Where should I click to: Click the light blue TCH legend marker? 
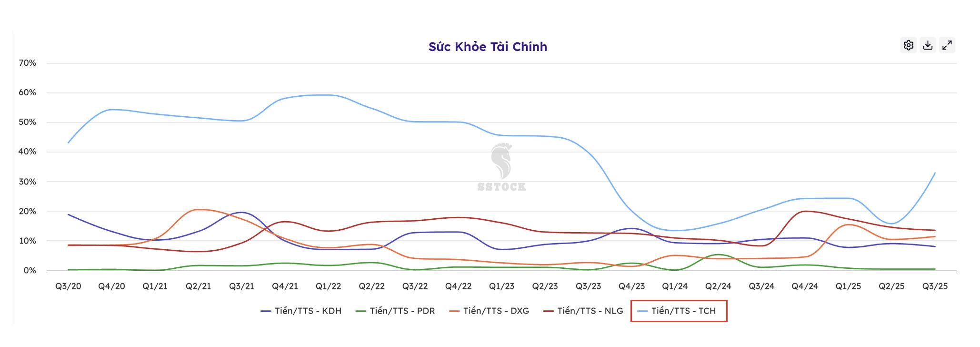642,311
